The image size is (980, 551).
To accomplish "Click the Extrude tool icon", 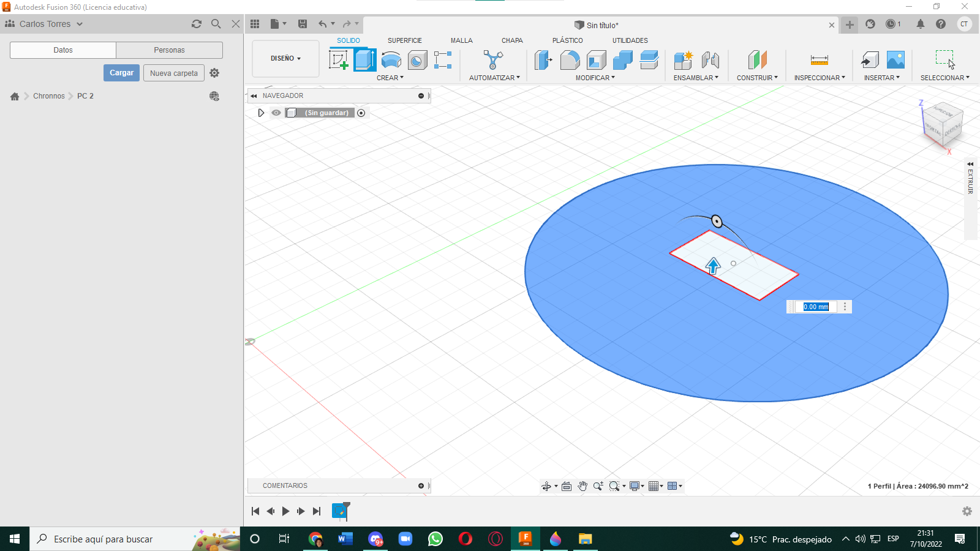I will 365,60.
